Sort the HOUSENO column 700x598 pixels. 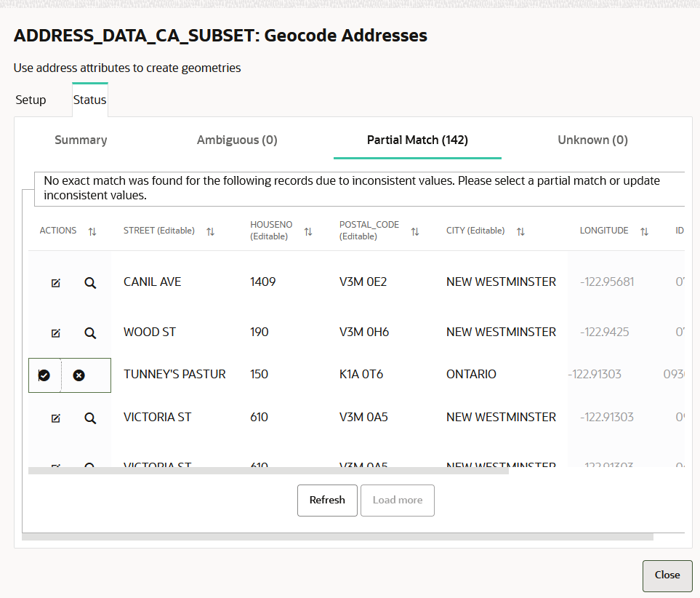308,231
